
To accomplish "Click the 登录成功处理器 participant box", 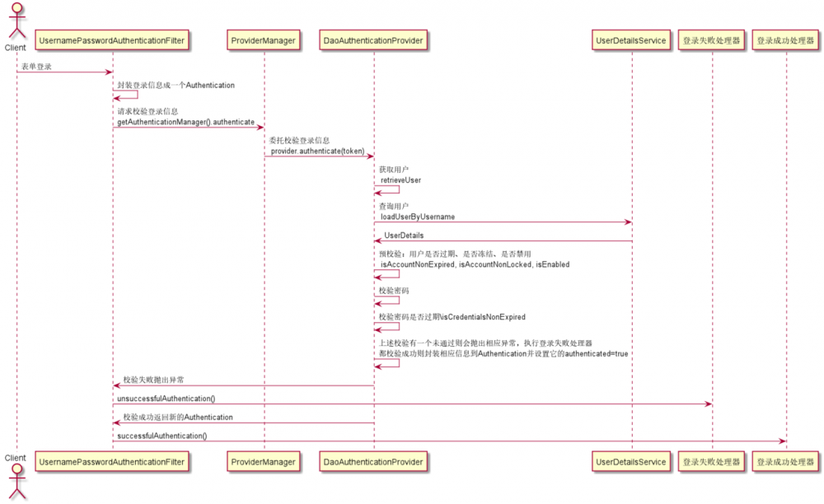I will (787, 40).
